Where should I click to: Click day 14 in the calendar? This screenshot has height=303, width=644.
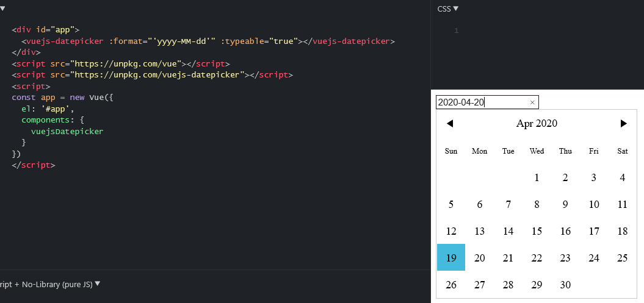coord(508,231)
